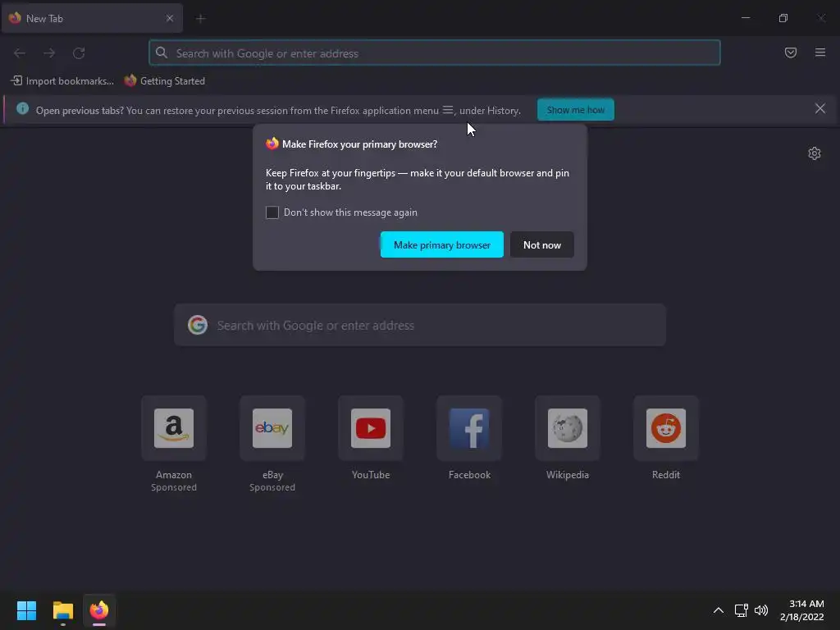Viewport: 840px width, 630px height.
Task: Go forward one page
Action: click(x=49, y=53)
